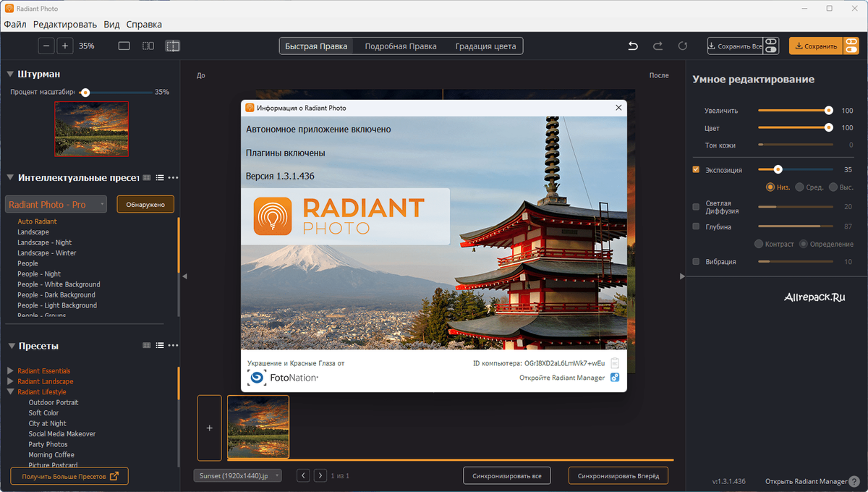Click the Сохранить Все button
Viewport: 868px width, 492px height.
tap(735, 46)
